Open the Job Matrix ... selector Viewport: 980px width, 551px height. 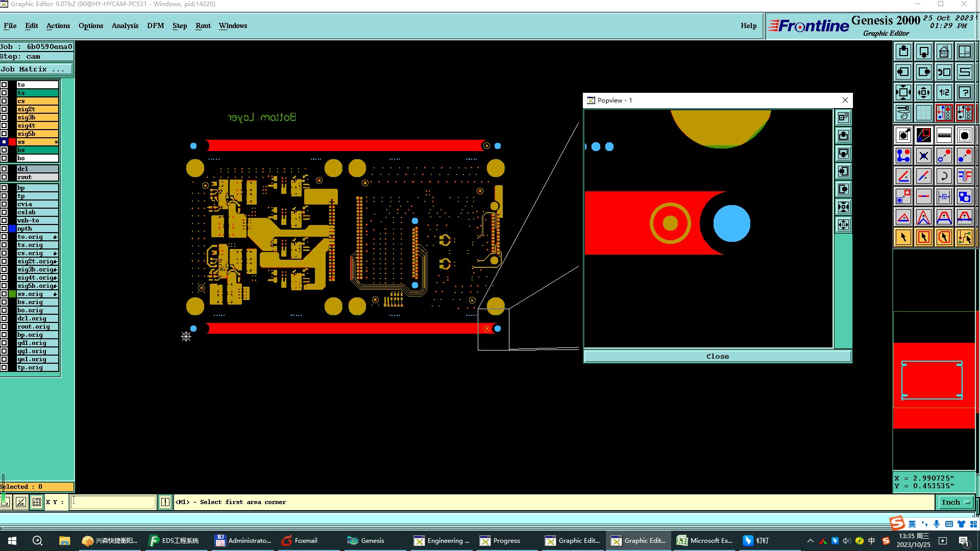(36, 69)
